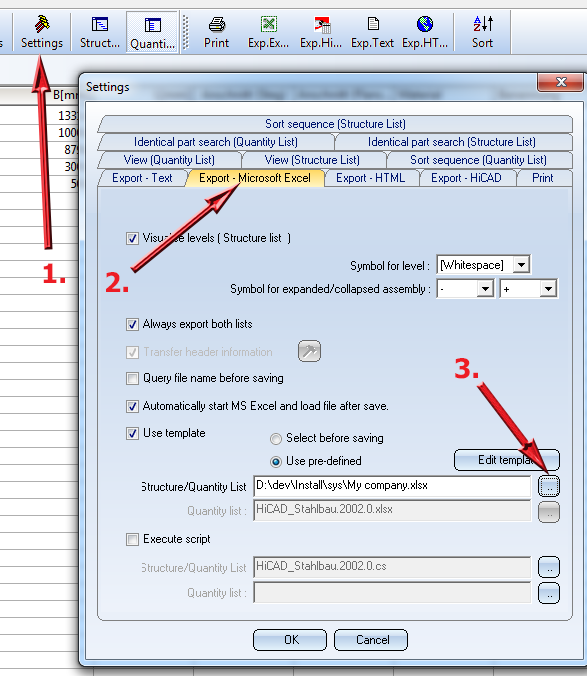Click the Edit template button
This screenshot has width=587, height=676.
pyautogui.click(x=507, y=460)
